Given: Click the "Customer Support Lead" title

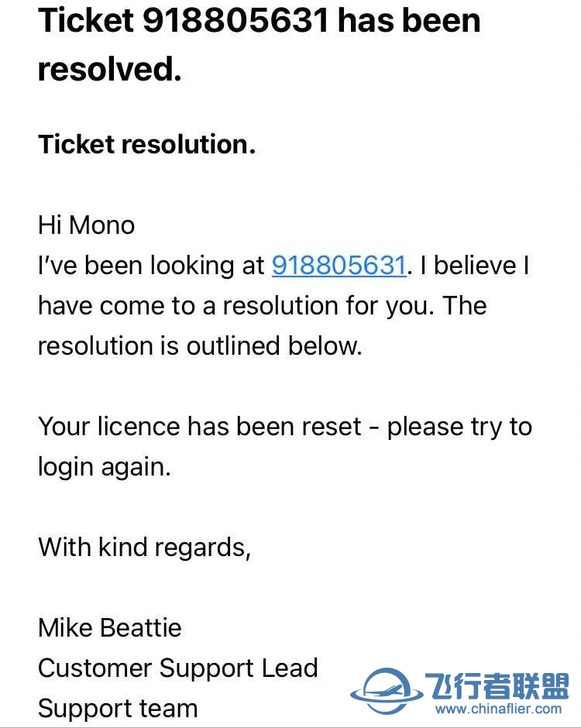Looking at the screenshot, I should coord(177,668).
